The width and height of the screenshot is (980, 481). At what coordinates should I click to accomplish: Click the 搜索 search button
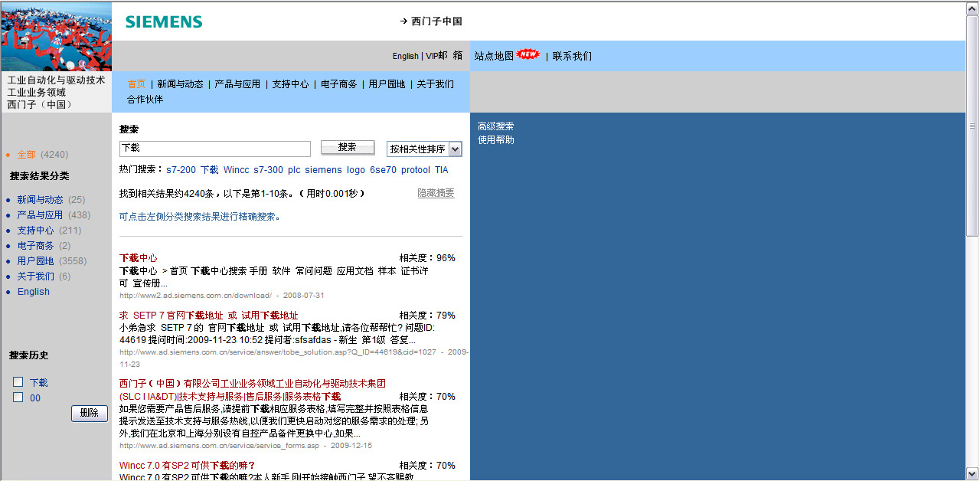tap(348, 147)
